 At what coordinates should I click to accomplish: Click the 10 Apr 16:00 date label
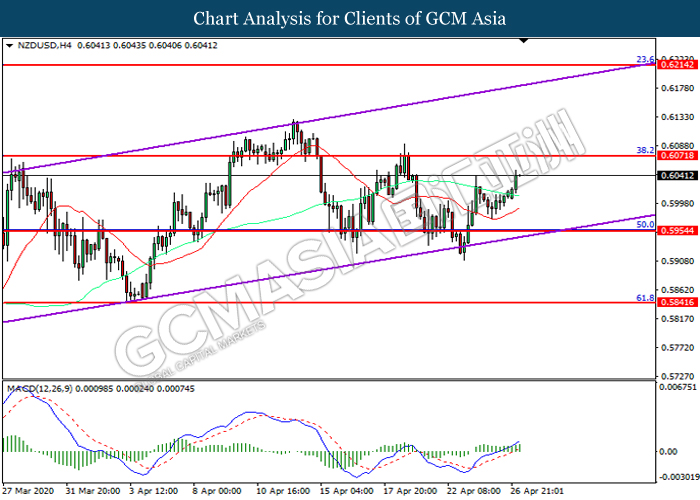[283, 491]
